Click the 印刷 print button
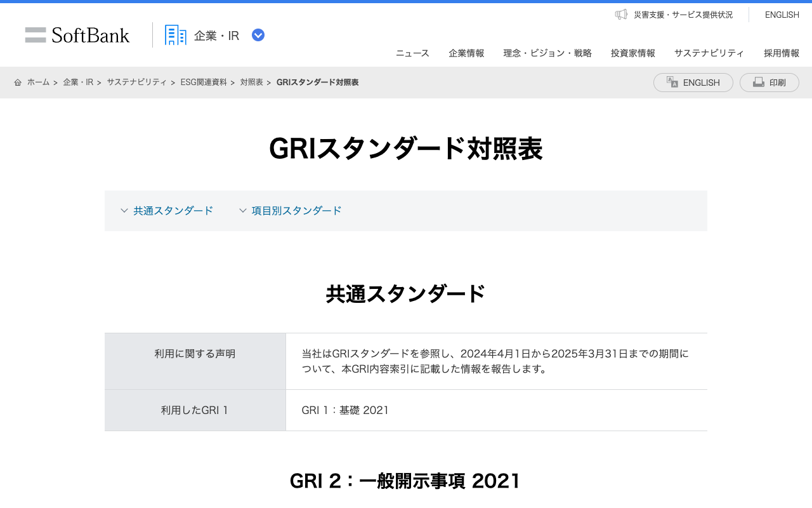The image size is (812, 508). [x=769, y=83]
